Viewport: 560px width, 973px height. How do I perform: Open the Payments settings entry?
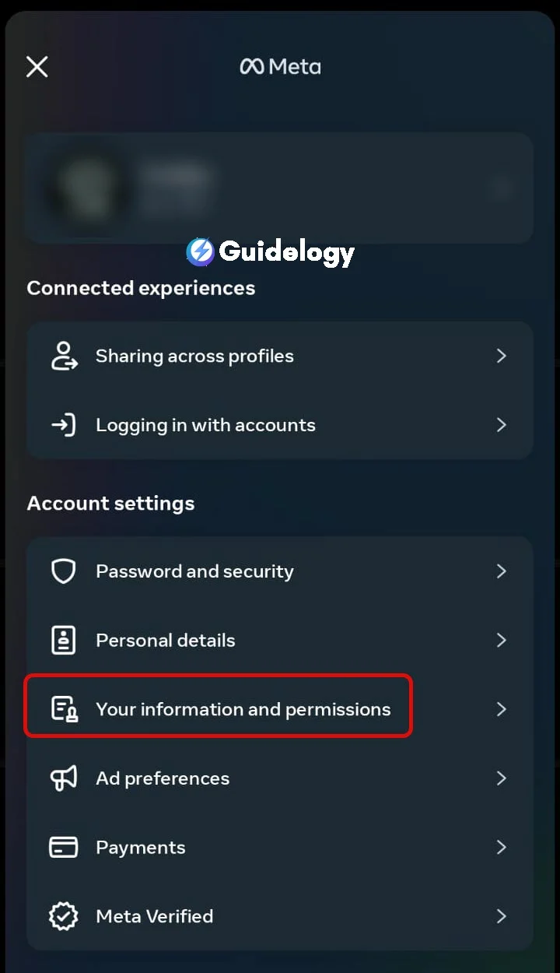click(280, 847)
